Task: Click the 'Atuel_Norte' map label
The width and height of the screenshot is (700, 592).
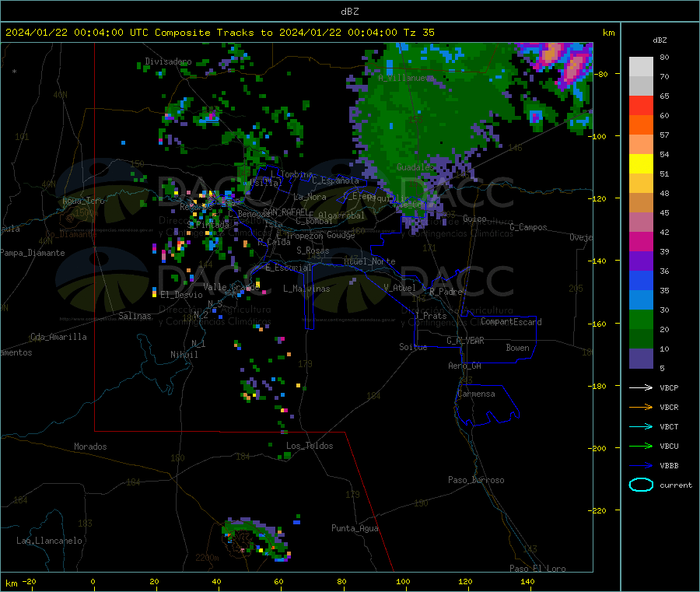Action: [369, 261]
